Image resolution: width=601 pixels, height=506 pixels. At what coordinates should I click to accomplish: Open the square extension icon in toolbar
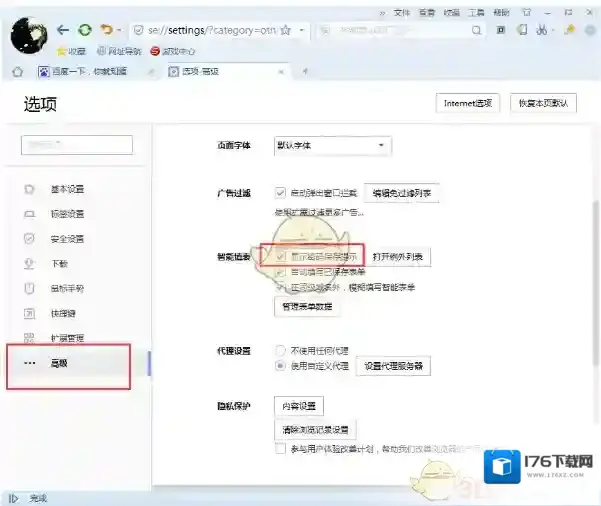click(501, 30)
